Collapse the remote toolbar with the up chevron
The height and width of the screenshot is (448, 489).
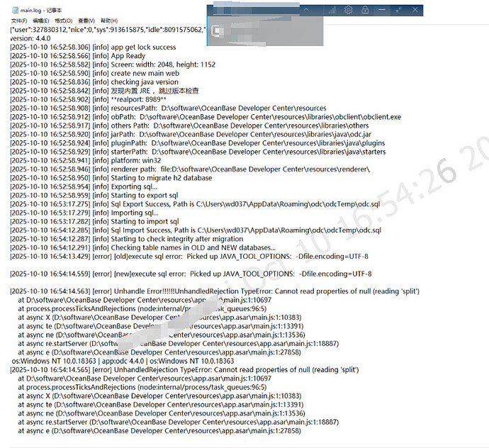pos(306,10)
